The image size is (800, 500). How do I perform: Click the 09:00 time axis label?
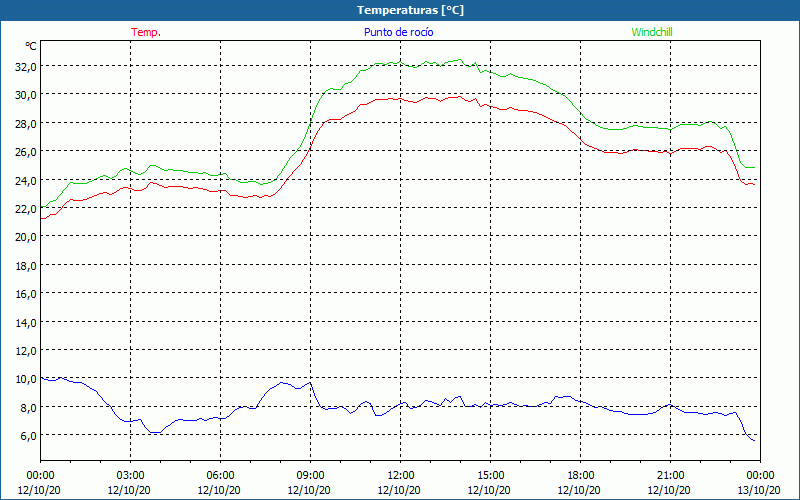point(310,476)
